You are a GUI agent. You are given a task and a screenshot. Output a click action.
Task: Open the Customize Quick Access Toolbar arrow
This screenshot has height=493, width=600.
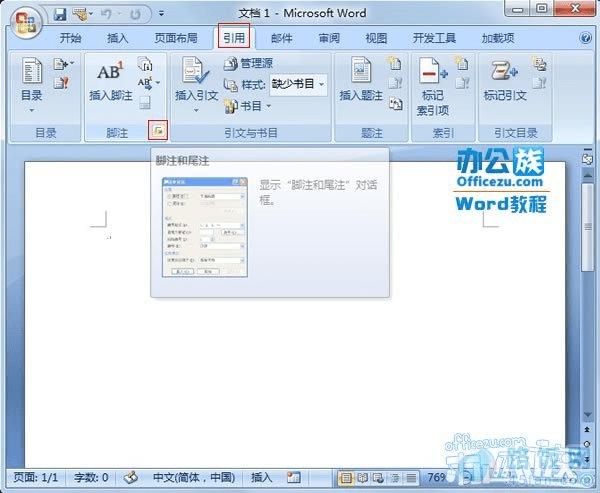161,14
